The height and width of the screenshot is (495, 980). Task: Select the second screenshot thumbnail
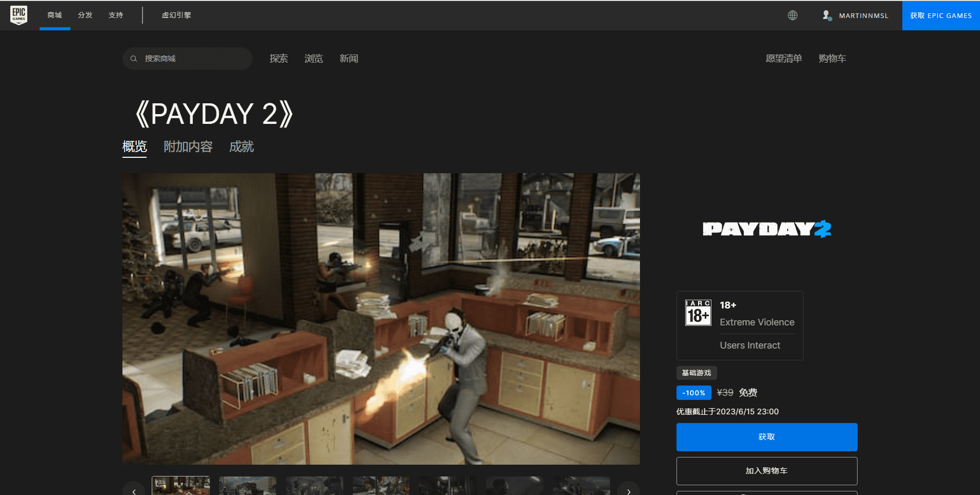tap(247, 486)
